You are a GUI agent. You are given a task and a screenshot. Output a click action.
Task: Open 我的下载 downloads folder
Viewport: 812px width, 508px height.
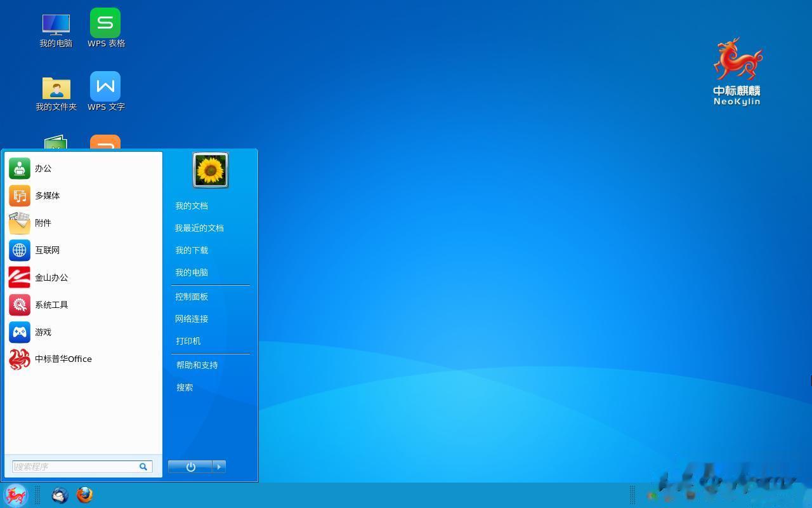click(192, 250)
